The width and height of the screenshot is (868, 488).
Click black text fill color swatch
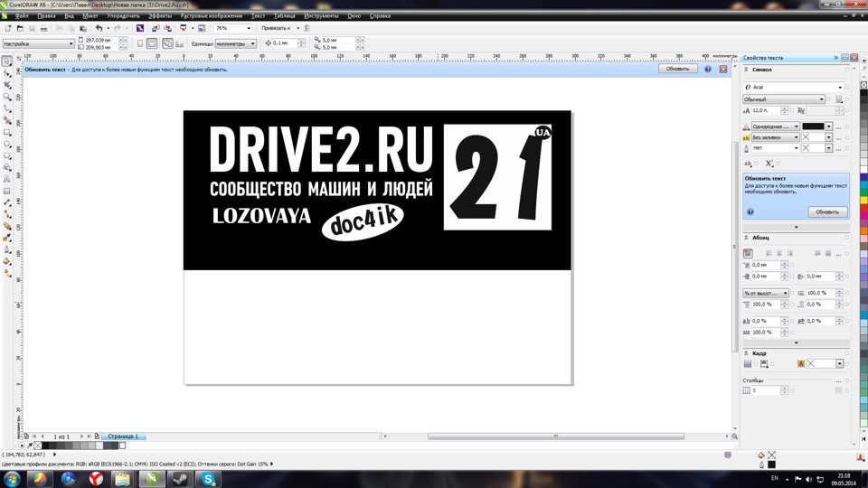[813, 127]
